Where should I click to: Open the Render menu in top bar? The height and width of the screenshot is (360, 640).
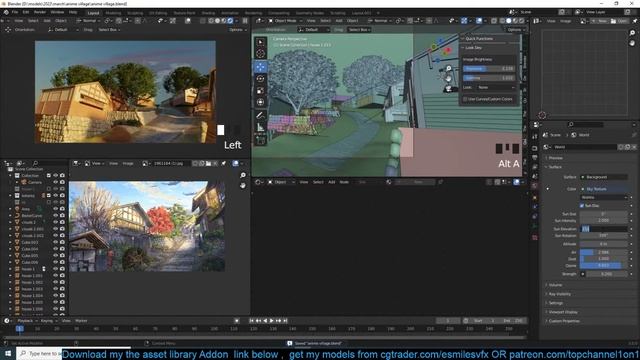click(x=40, y=12)
